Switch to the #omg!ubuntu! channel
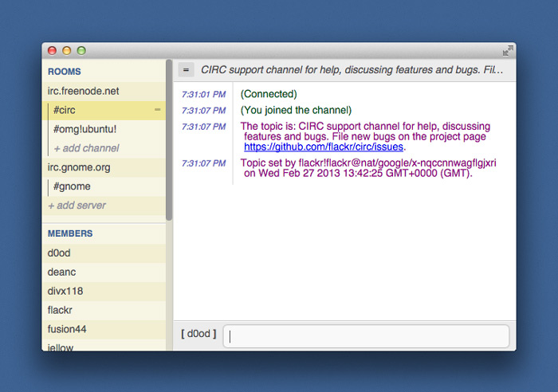Screen dimensions: 558x392 [85, 129]
